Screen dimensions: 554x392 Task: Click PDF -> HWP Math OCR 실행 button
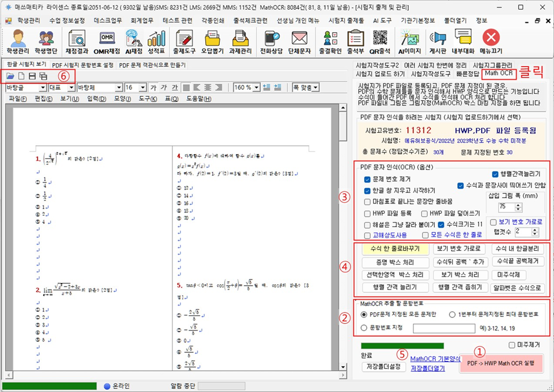501,363
